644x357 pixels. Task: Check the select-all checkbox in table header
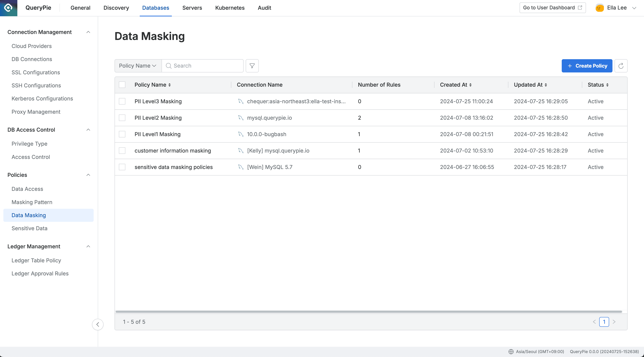click(122, 85)
